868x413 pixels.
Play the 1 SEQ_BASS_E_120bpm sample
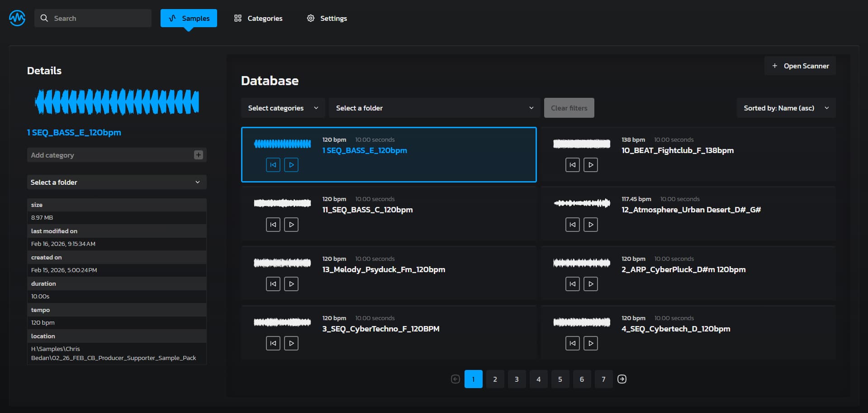tap(291, 165)
